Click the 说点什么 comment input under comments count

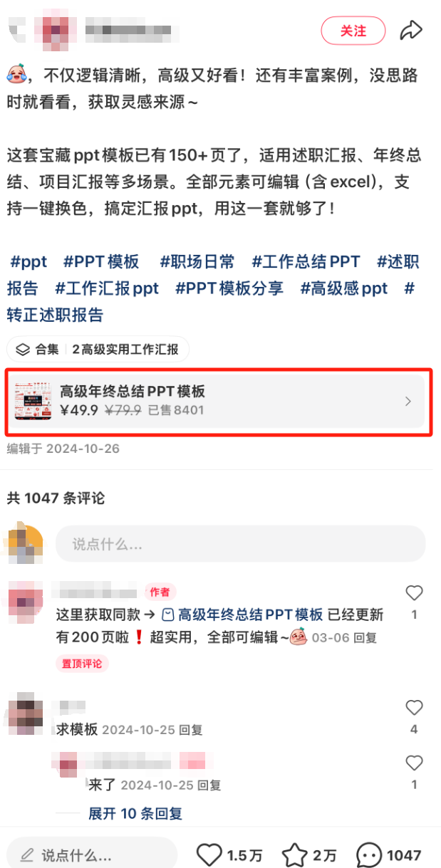[x=241, y=544]
